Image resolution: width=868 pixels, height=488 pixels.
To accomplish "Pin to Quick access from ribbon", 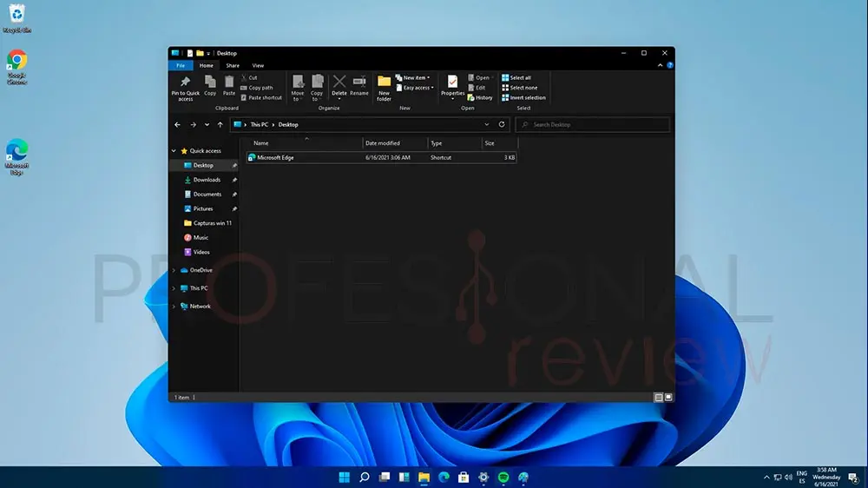I will tap(186, 88).
